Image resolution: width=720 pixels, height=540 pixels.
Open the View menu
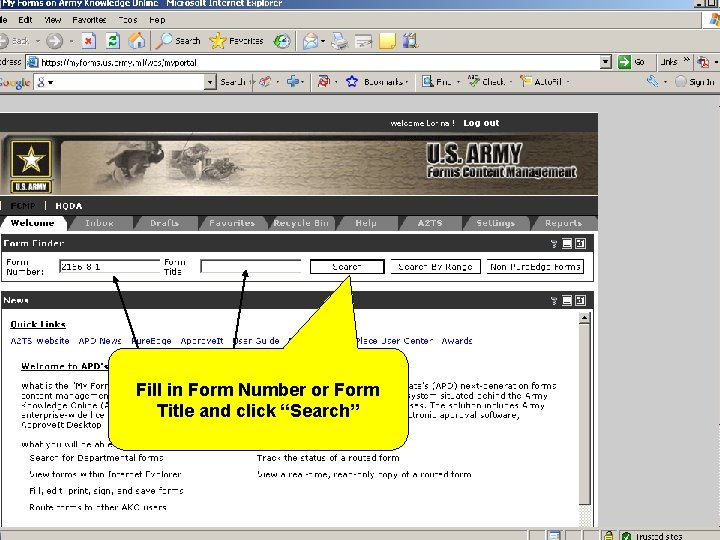tap(53, 20)
